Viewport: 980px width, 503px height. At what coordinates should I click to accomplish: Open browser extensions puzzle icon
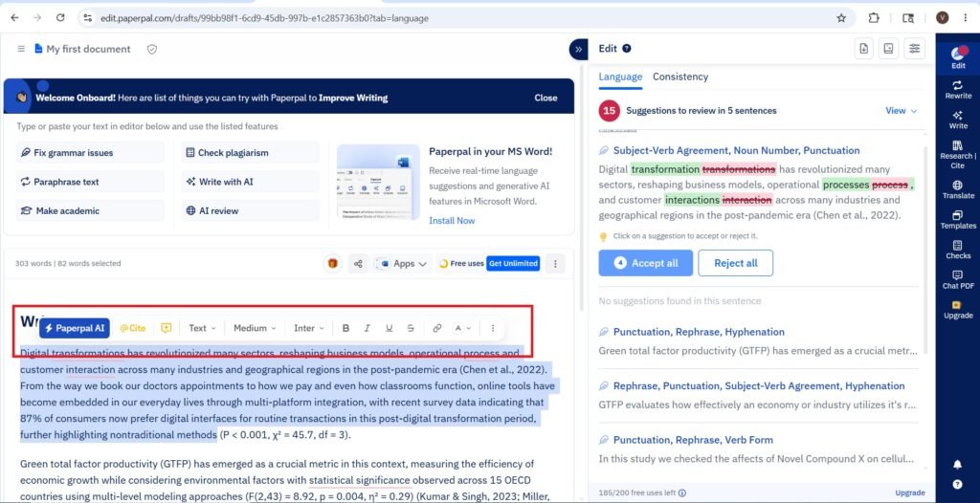(874, 18)
